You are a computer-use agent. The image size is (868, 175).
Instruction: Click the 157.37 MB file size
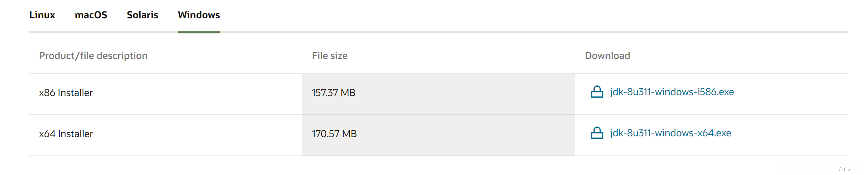pos(333,93)
